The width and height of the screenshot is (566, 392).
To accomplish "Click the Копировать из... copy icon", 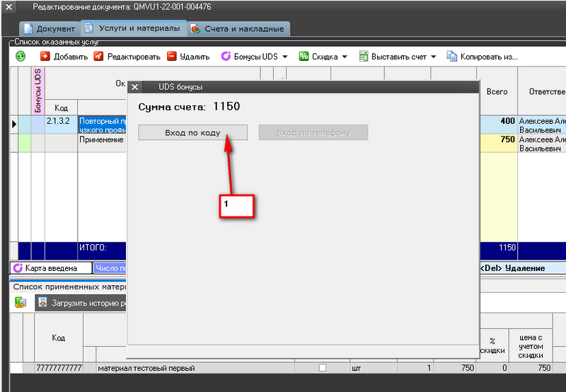I will (x=451, y=56).
